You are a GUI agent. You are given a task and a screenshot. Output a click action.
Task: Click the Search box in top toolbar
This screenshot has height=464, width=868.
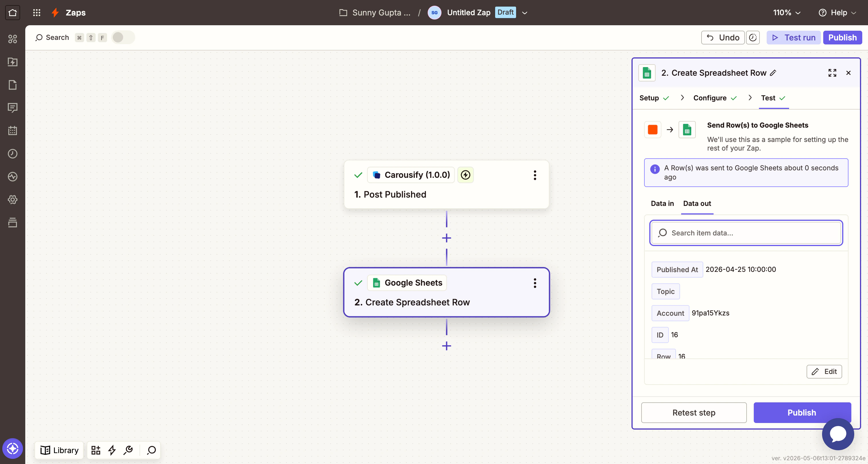pyautogui.click(x=52, y=37)
